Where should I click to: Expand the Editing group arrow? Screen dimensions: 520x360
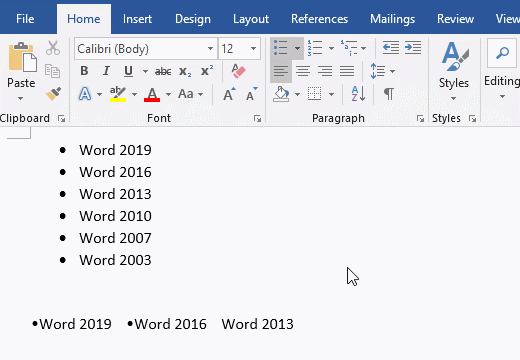tap(502, 97)
